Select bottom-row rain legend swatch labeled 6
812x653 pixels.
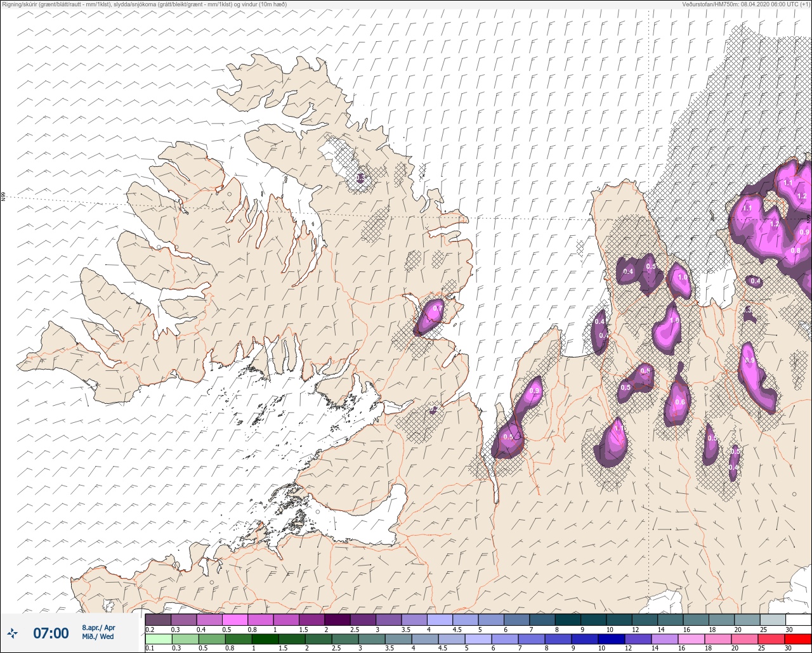pos(505,638)
